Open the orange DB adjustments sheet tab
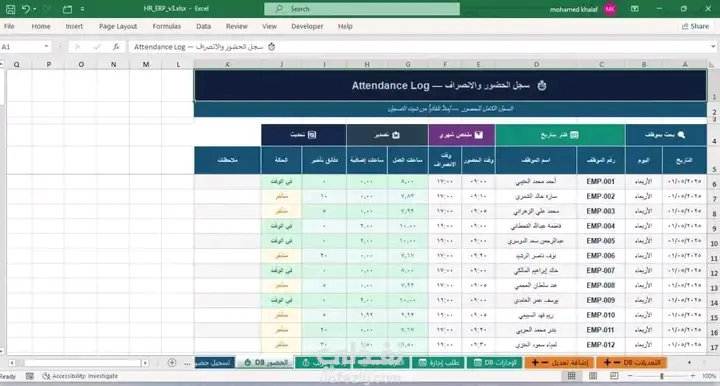Viewport: 720px width, 386px height. coord(632,363)
